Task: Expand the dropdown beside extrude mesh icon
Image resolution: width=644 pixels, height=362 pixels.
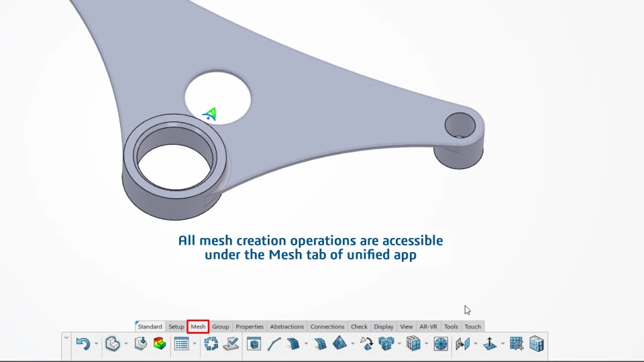Action: 502,343
